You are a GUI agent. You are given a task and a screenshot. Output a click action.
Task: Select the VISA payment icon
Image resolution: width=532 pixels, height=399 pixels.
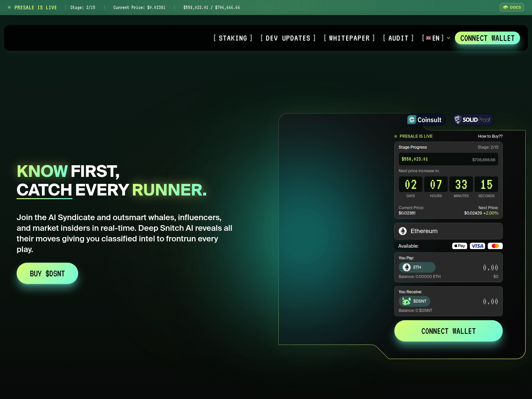click(x=477, y=246)
